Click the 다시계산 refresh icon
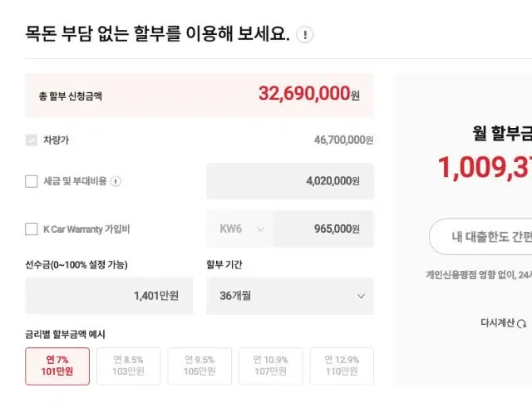 click(x=521, y=323)
